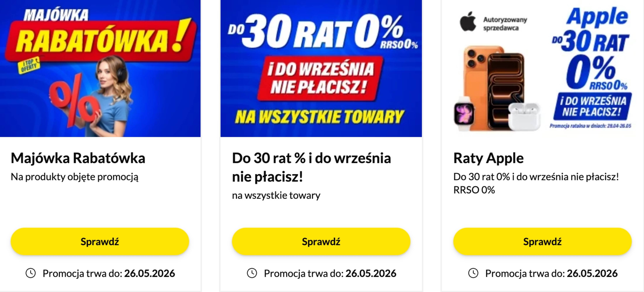Click the clock icon in Raty Apple card
The height and width of the screenshot is (292, 644).
473,273
